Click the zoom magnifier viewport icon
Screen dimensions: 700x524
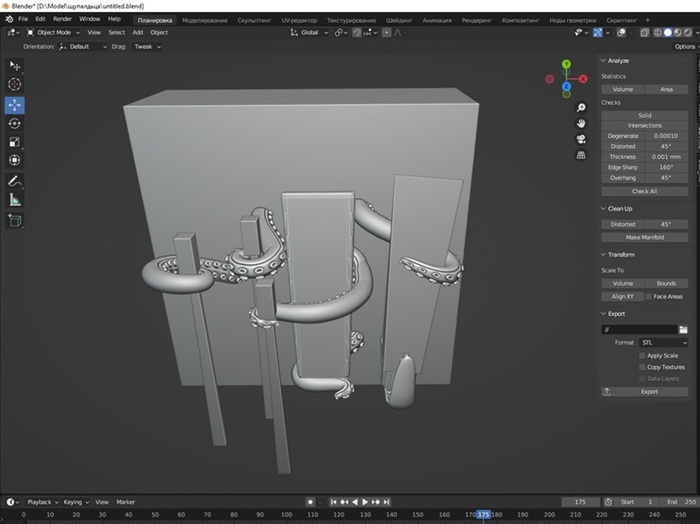click(x=581, y=107)
